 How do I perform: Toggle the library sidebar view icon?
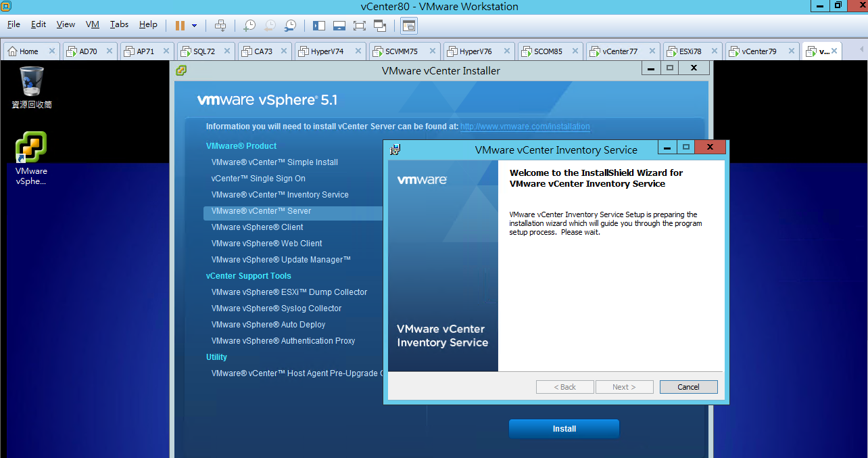319,25
